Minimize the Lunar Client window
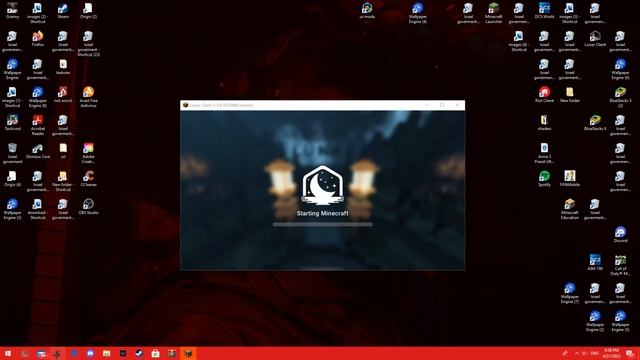This screenshot has width=640, height=360. click(427, 105)
